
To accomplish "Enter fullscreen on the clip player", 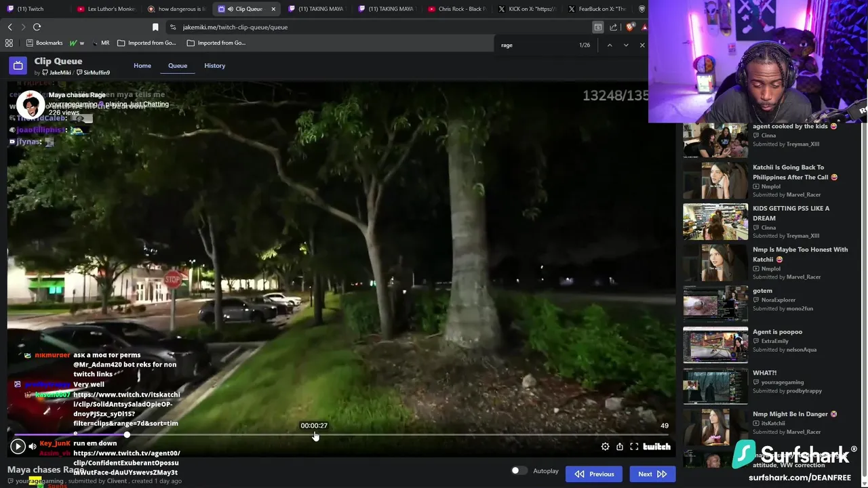I will tap(634, 447).
